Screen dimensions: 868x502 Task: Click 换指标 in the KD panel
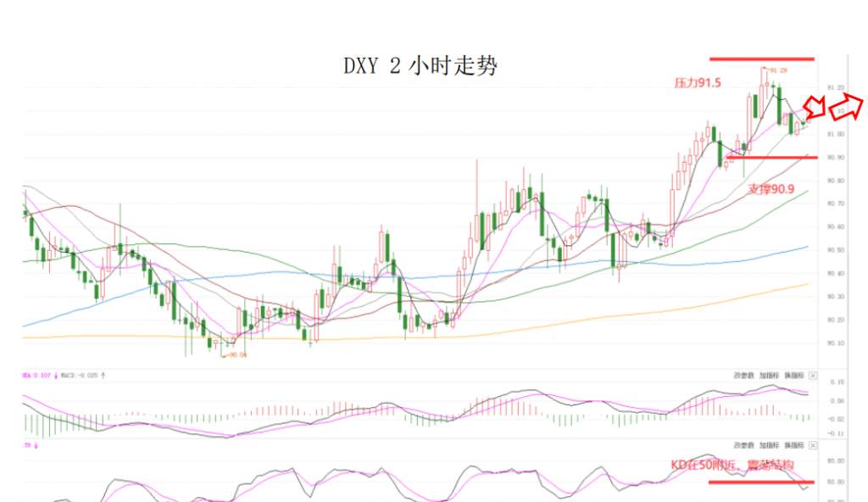pyautogui.click(x=794, y=445)
